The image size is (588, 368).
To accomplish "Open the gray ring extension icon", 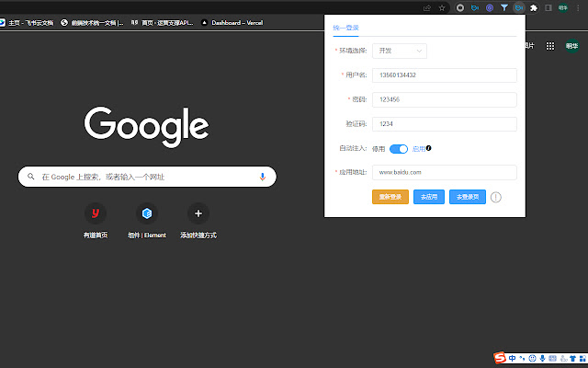I will 460,8.
